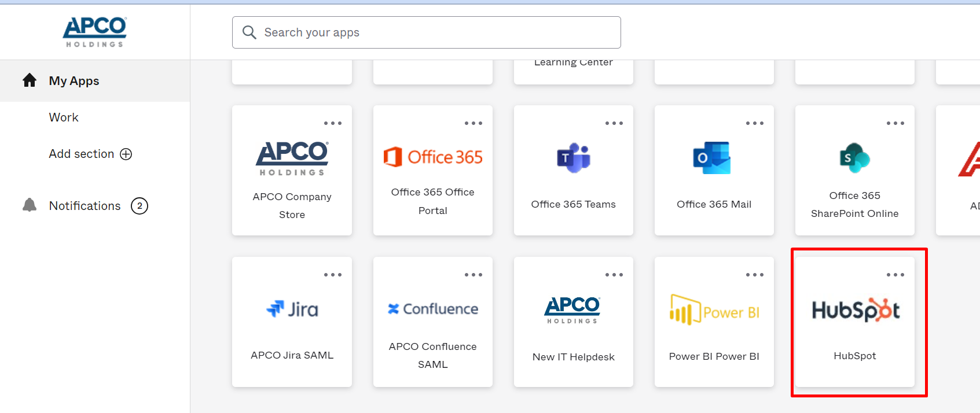
Task: Open the APCO Jira SAML app
Action: pos(292,322)
